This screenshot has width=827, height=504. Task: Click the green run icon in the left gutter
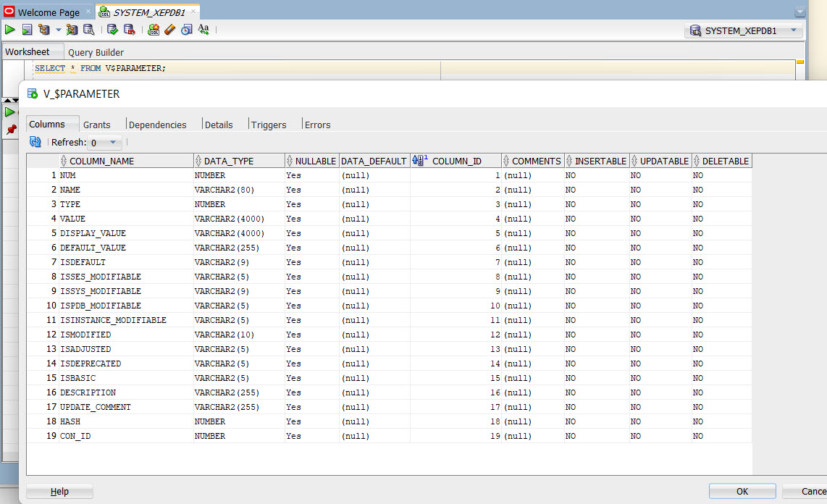(10, 112)
